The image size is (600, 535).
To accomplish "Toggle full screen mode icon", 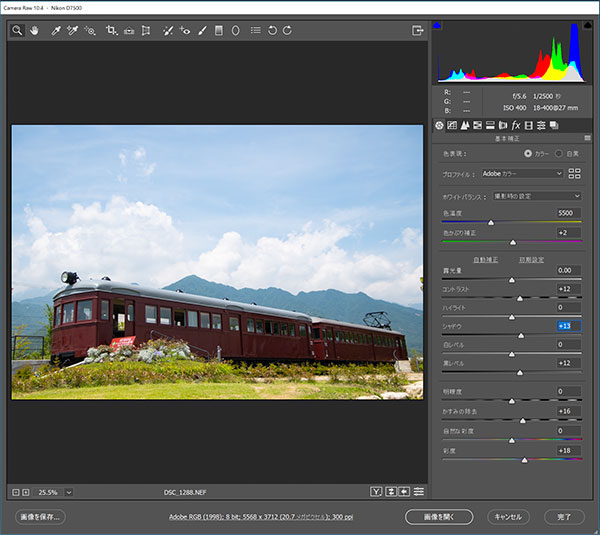I will pyautogui.click(x=417, y=30).
